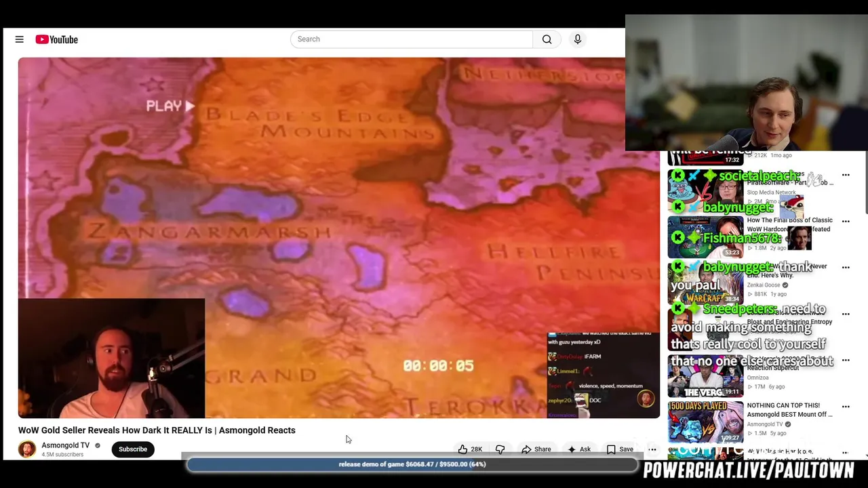The image size is (868, 488).
Task: Click the search magnifier button
Action: [x=547, y=39]
